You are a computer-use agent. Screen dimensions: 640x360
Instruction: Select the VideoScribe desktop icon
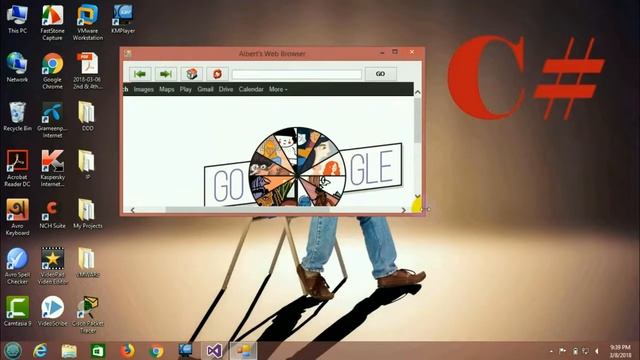coord(52,311)
